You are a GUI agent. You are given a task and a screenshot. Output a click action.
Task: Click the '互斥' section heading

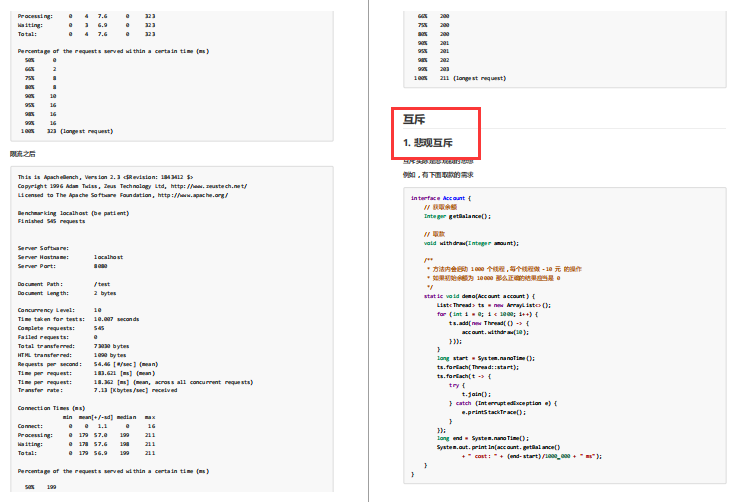414,119
